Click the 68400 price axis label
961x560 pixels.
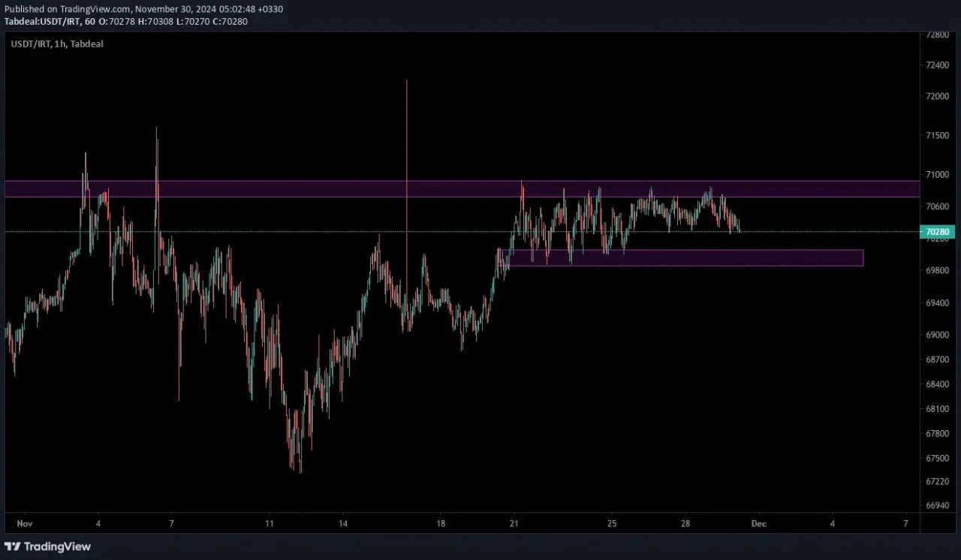pos(938,384)
